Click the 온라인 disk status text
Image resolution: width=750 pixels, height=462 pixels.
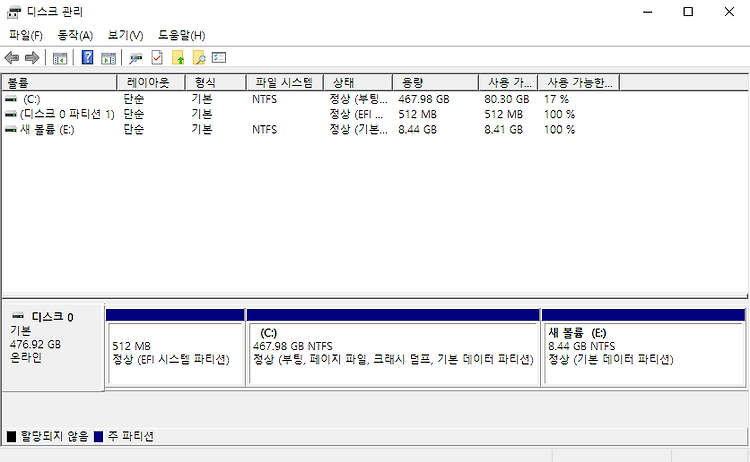click(x=26, y=358)
